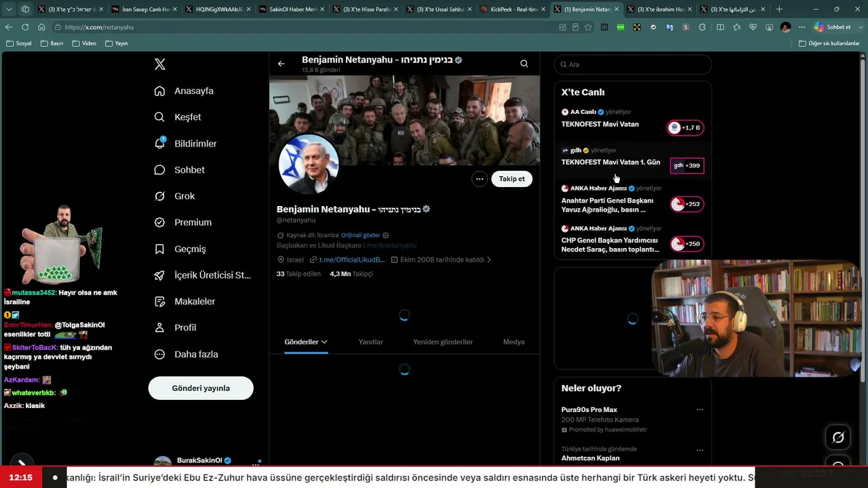This screenshot has width=868, height=488.
Task: Open İçerik Üreticisi rocket icon
Action: pos(159,275)
